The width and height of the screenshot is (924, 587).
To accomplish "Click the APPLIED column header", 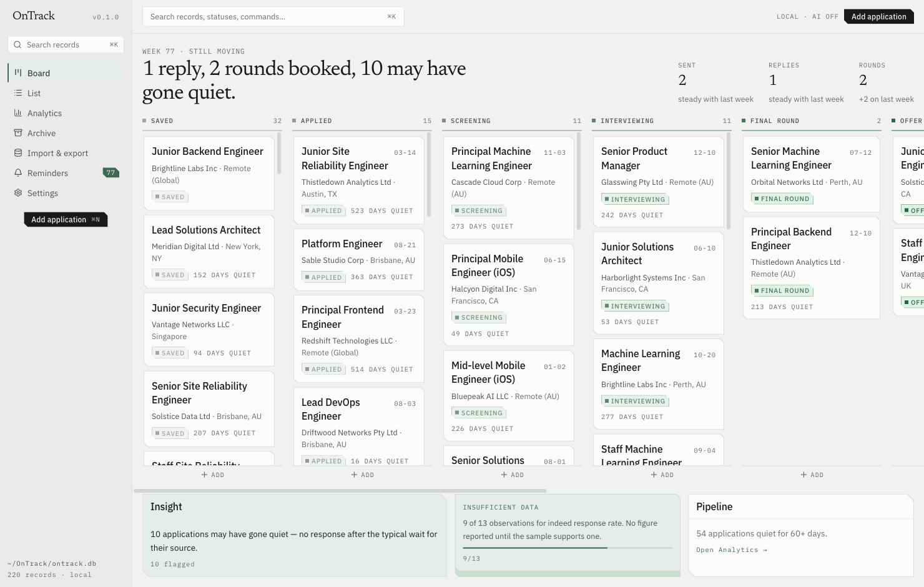I will (x=362, y=121).
